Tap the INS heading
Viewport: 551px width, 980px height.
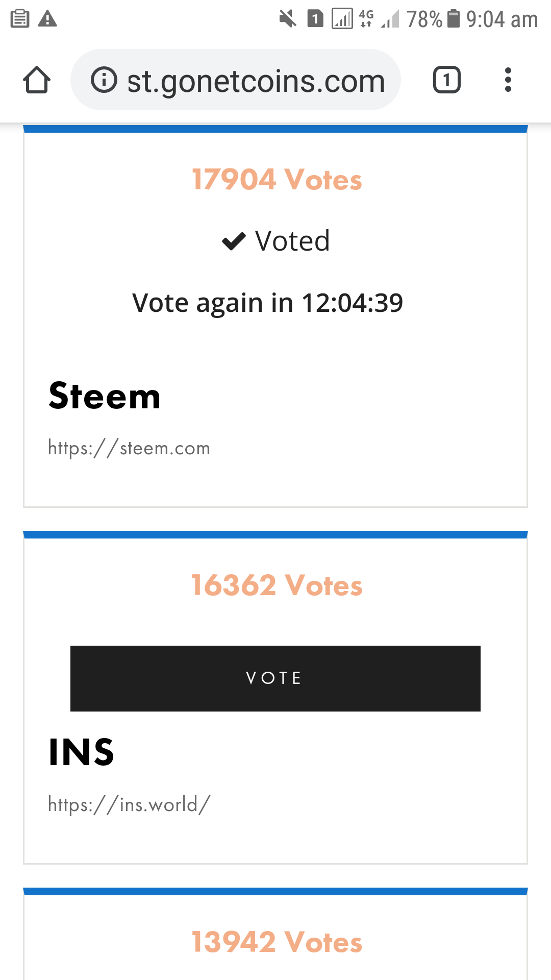coord(82,752)
